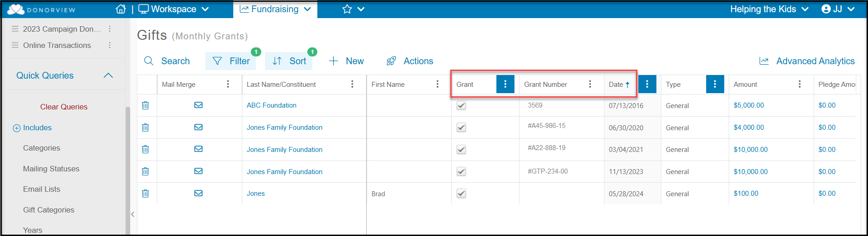Open Date column options menu
The image size is (868, 236).
coord(647,84)
